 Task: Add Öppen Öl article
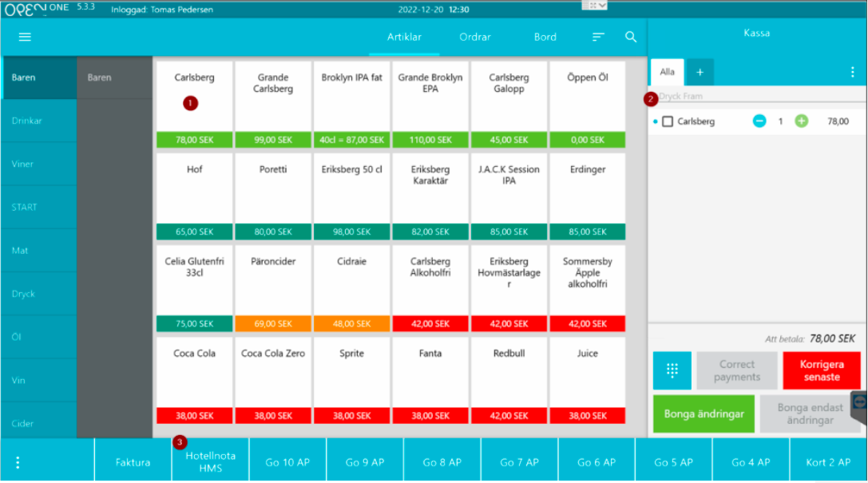[588, 105]
